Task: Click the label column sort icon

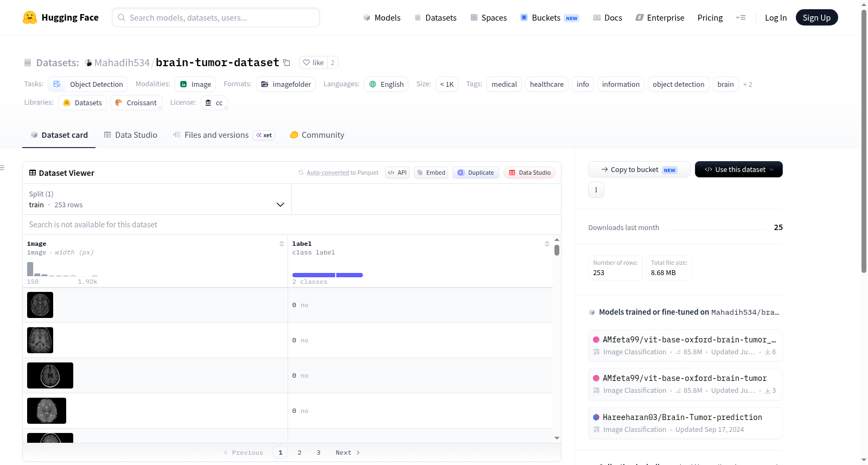Action: [547, 244]
